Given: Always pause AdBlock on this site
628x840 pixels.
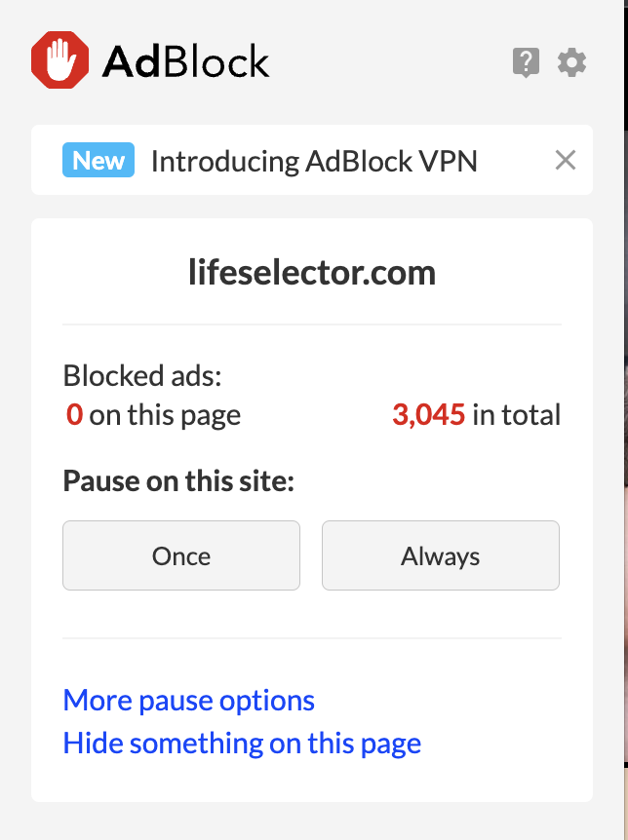Looking at the screenshot, I should (441, 556).
